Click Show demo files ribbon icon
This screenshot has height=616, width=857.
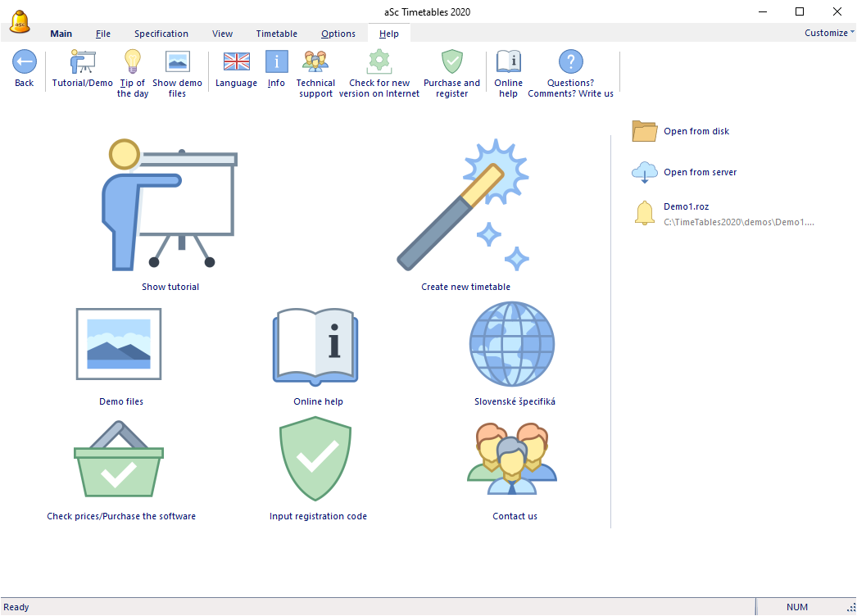[x=177, y=61]
